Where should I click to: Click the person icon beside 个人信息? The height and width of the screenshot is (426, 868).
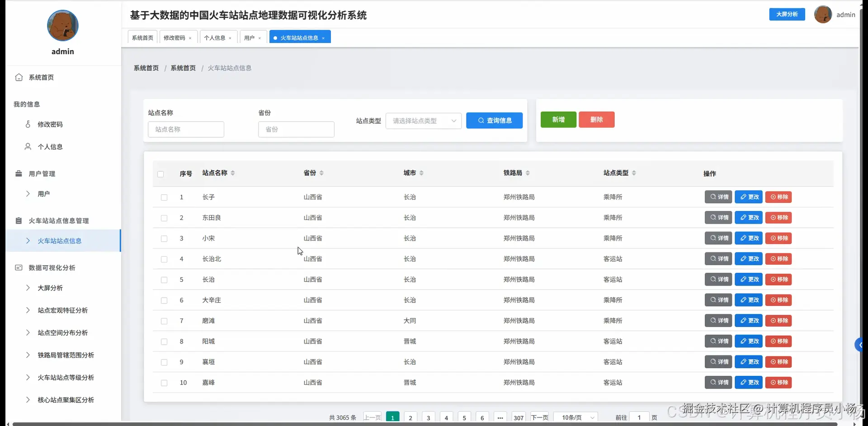click(x=28, y=146)
